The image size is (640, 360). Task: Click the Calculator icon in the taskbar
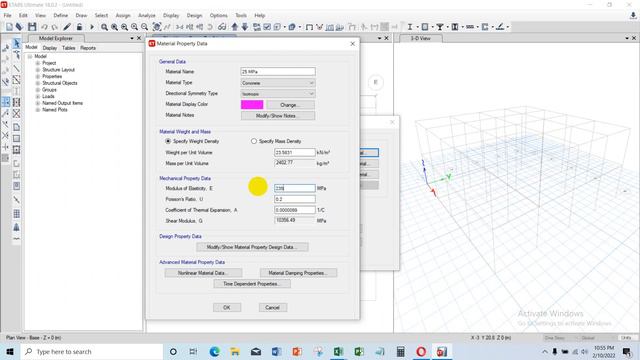[x=400, y=351]
